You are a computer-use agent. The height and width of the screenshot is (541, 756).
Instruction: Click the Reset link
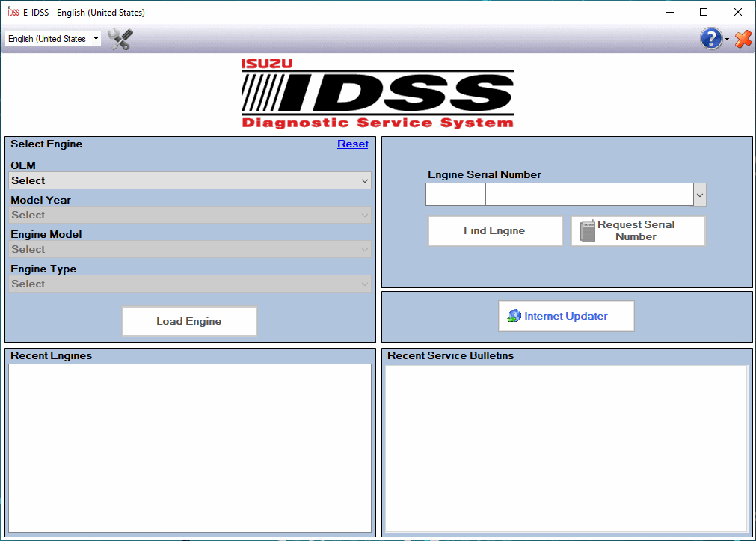point(352,144)
